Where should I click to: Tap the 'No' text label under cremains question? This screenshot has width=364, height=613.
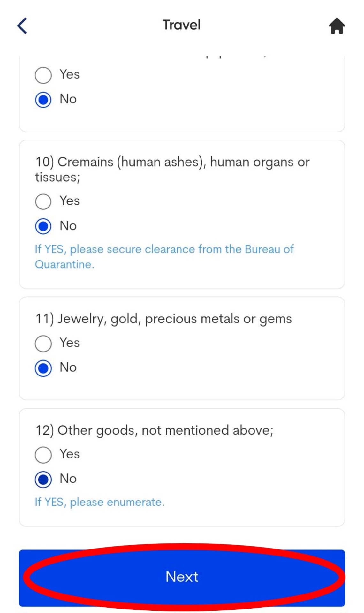tap(68, 226)
